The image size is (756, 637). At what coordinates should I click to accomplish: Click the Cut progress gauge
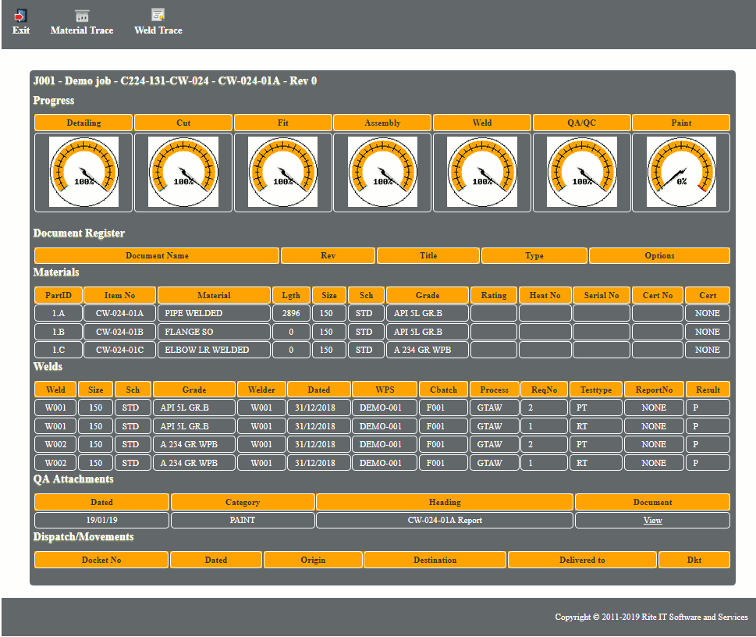tap(183, 172)
